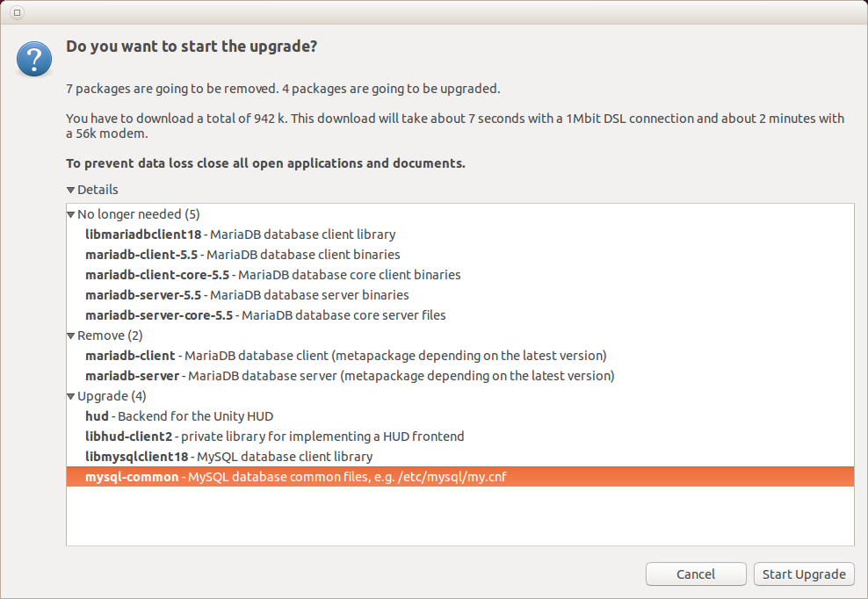Collapse the Remove (2) group
Viewport: 868px width, 599px height.
coord(71,336)
